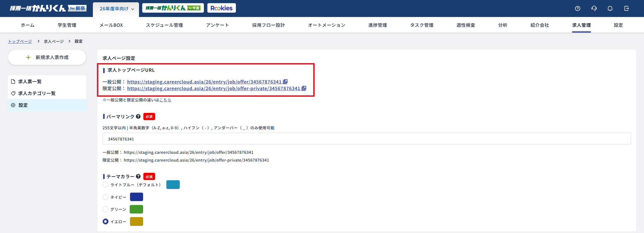Select the ネイビー radio button

pyautogui.click(x=106, y=197)
